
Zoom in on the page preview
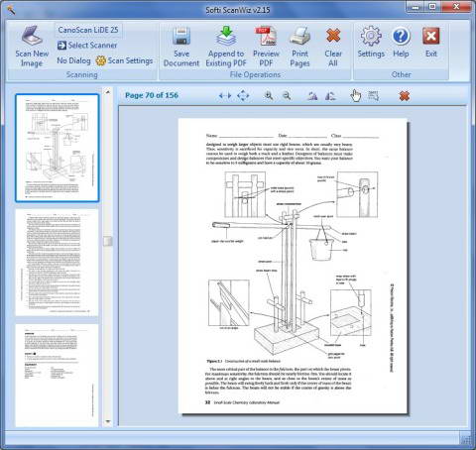click(269, 96)
